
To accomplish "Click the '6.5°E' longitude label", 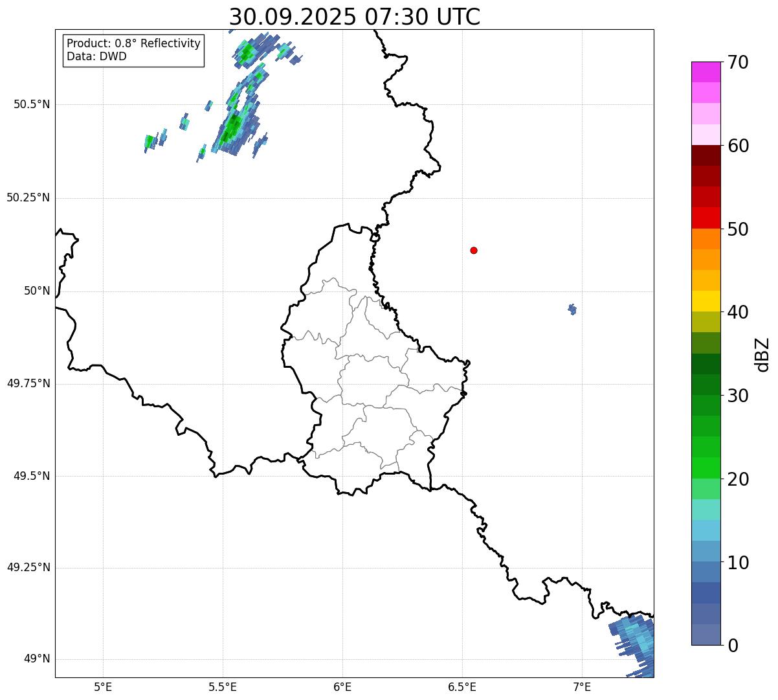I will [462, 686].
